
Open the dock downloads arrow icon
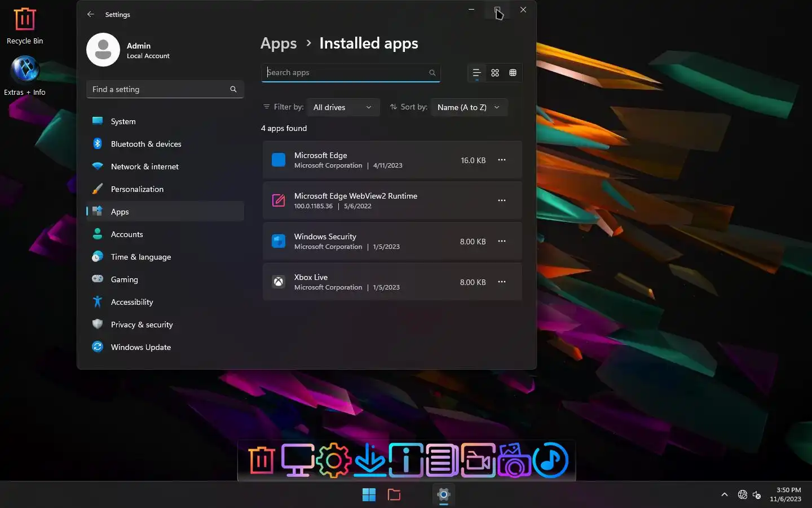pos(370,461)
